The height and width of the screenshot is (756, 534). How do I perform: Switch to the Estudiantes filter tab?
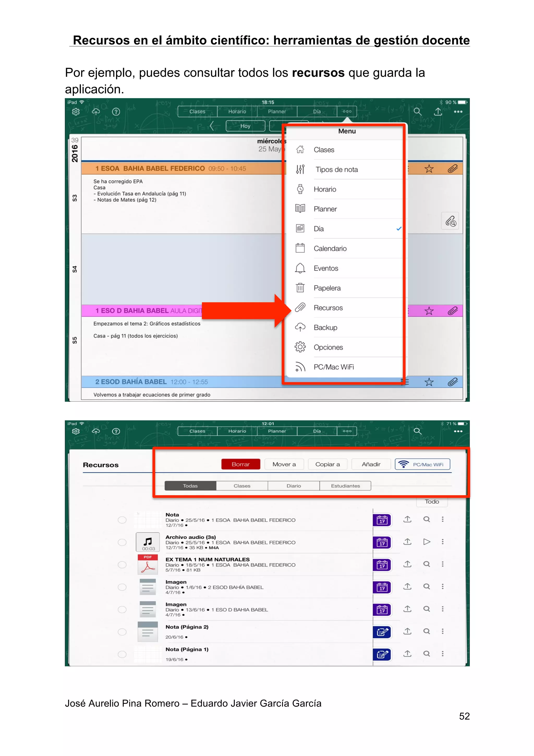pyautogui.click(x=345, y=486)
